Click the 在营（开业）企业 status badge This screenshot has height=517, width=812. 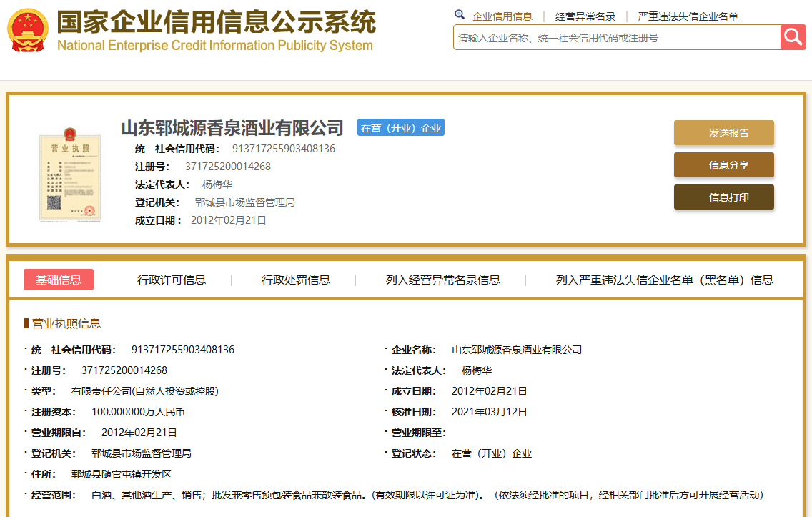tap(400, 128)
